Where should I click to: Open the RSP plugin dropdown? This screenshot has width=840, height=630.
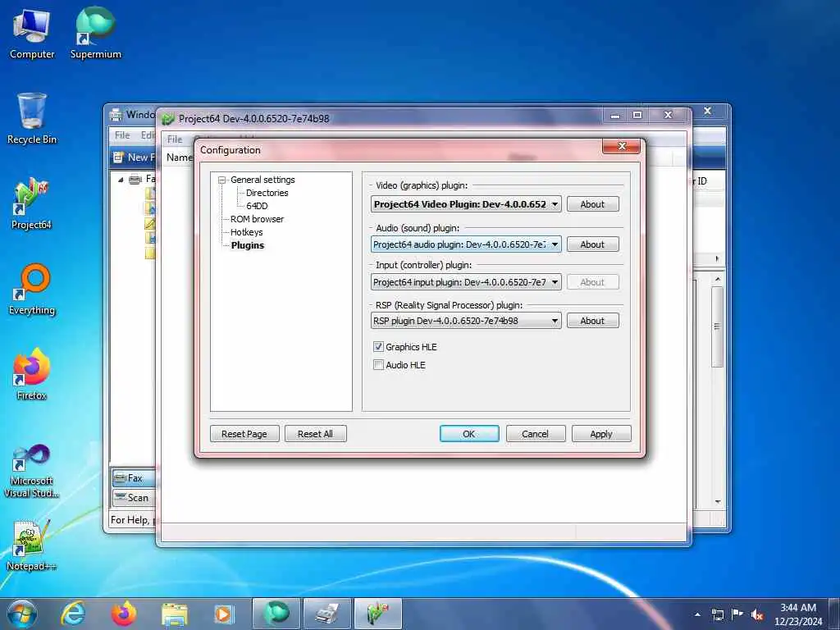pos(466,321)
